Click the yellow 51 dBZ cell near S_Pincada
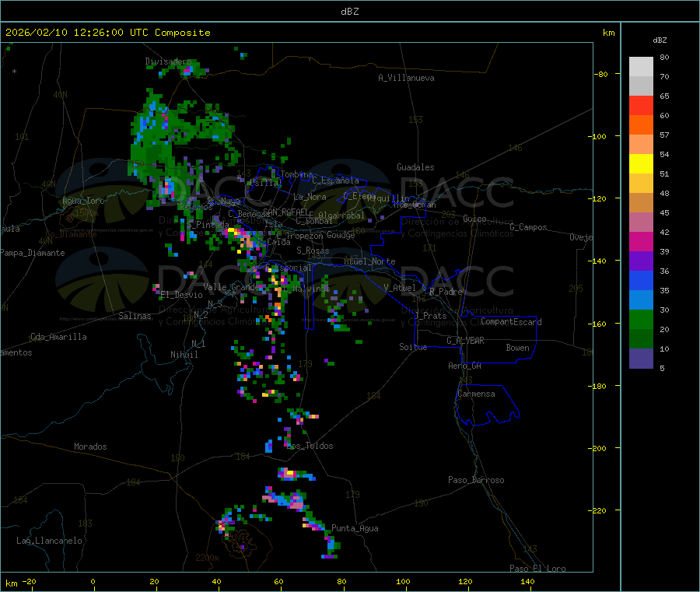The image size is (700, 592). click(231, 231)
